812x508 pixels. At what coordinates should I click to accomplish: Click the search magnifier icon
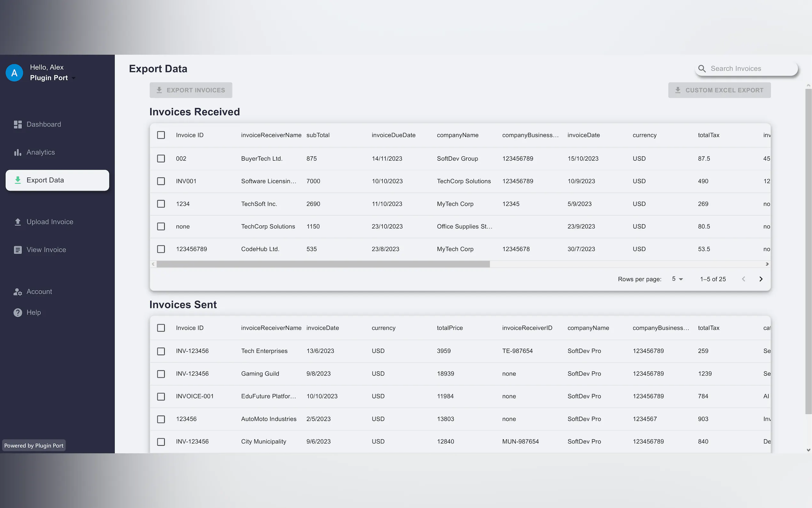[702, 68]
